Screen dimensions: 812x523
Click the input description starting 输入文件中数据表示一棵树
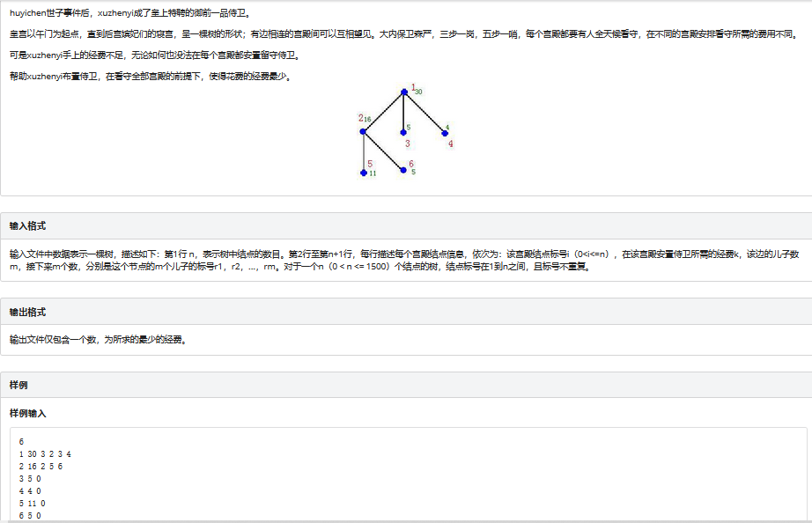click(404, 261)
